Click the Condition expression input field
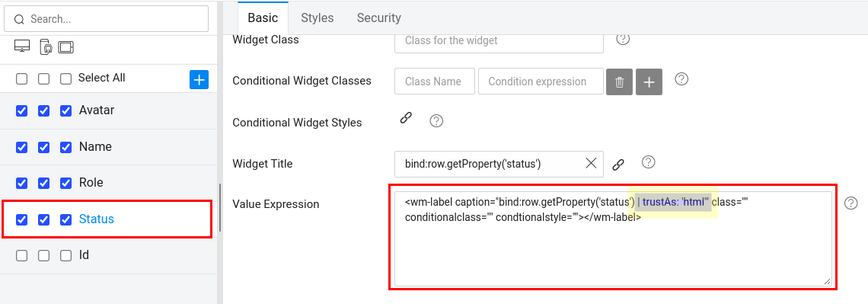 tap(541, 82)
